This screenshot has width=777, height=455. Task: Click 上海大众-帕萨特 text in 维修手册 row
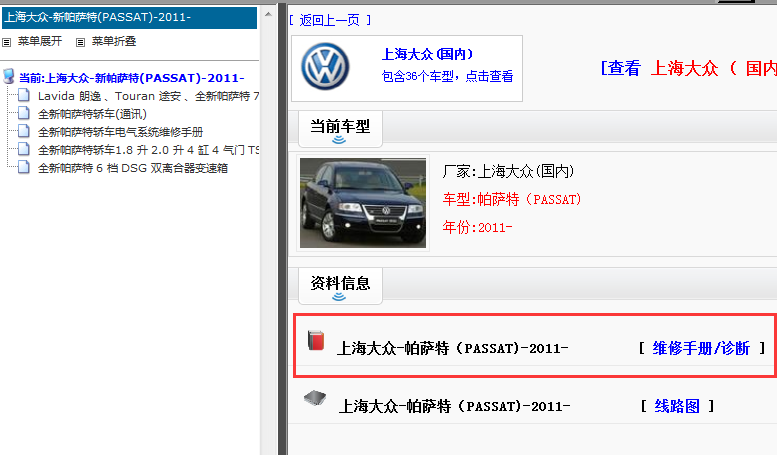[x=452, y=348]
